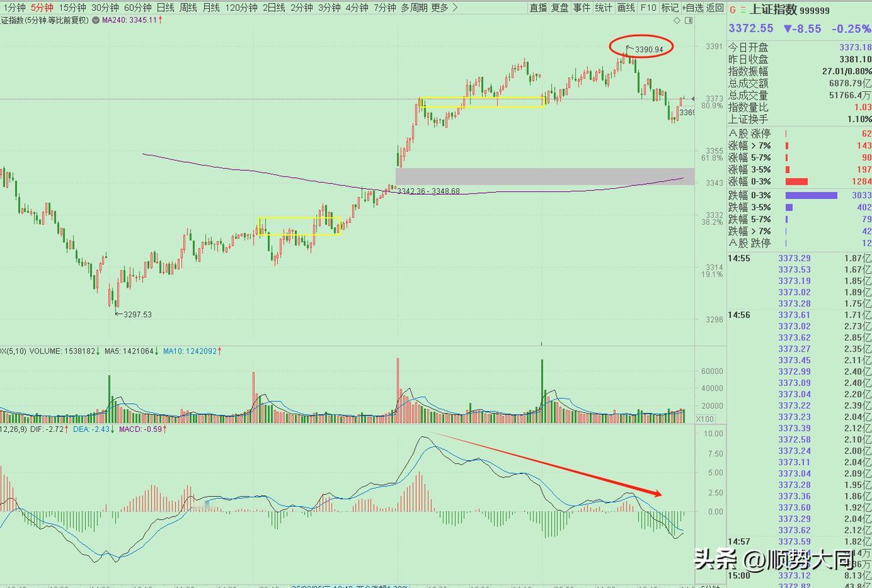Click the 涨幅 0-3% red bar
The image size is (872, 588).
[796, 182]
